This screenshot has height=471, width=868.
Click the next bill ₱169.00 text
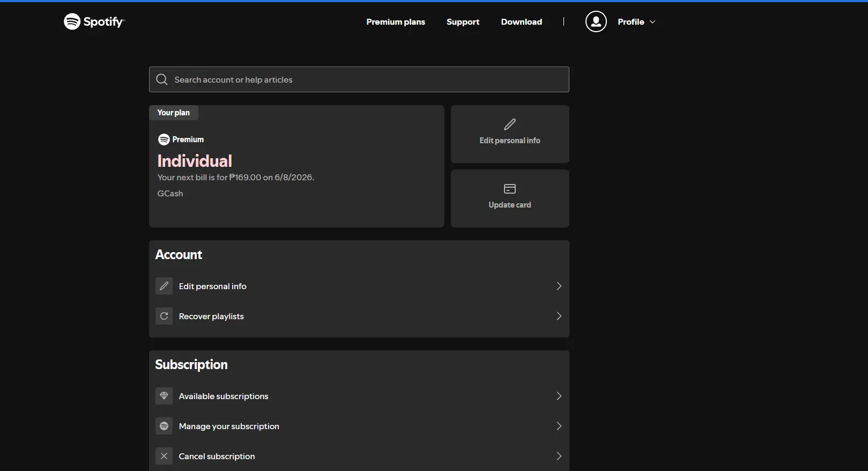pyautogui.click(x=235, y=178)
